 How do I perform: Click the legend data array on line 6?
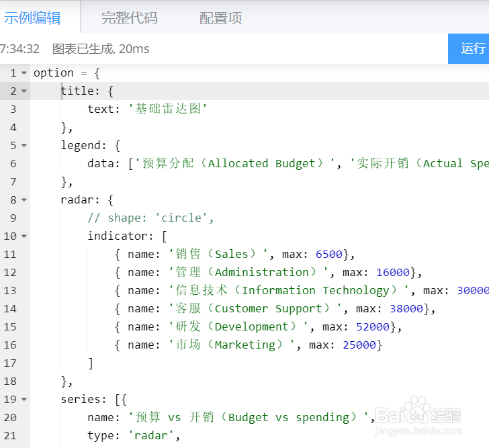[302, 163]
